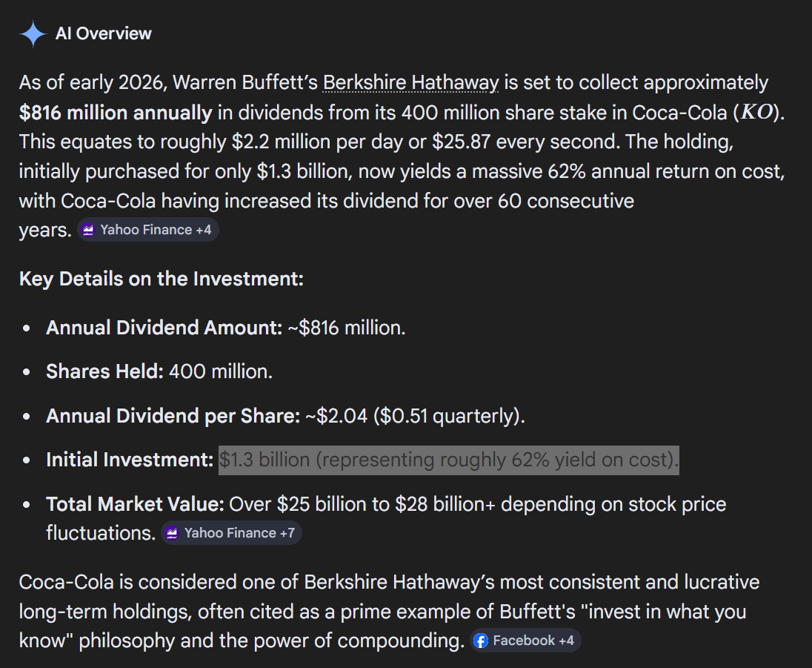The height and width of the screenshot is (668, 812).
Task: Click the ~$2.04 ($0.51 quarterly) value
Action: pyautogui.click(x=416, y=416)
